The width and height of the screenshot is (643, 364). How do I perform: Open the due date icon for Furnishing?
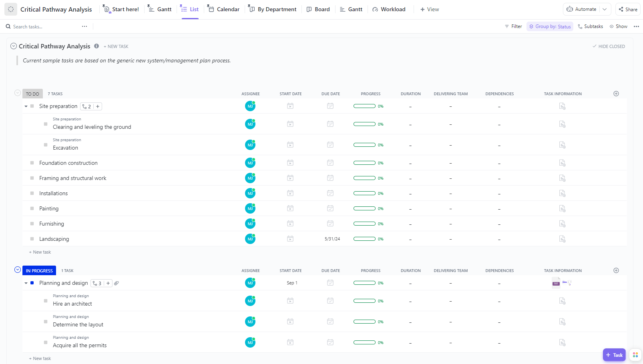point(330,224)
